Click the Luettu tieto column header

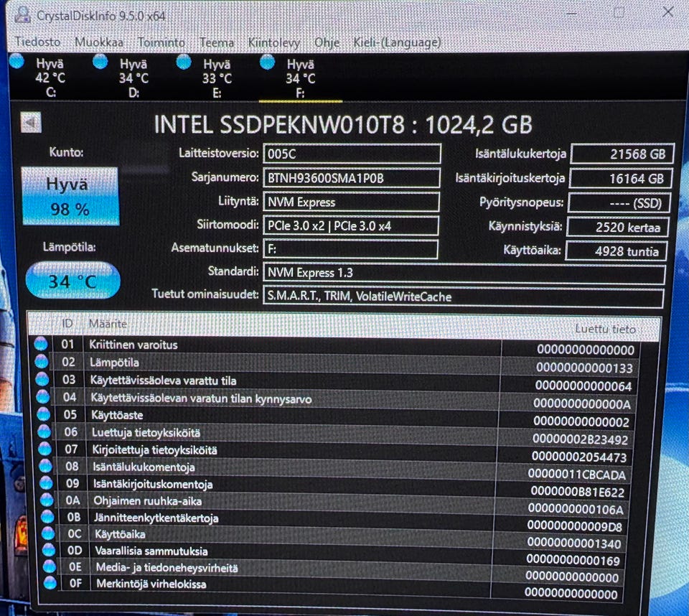(606, 329)
